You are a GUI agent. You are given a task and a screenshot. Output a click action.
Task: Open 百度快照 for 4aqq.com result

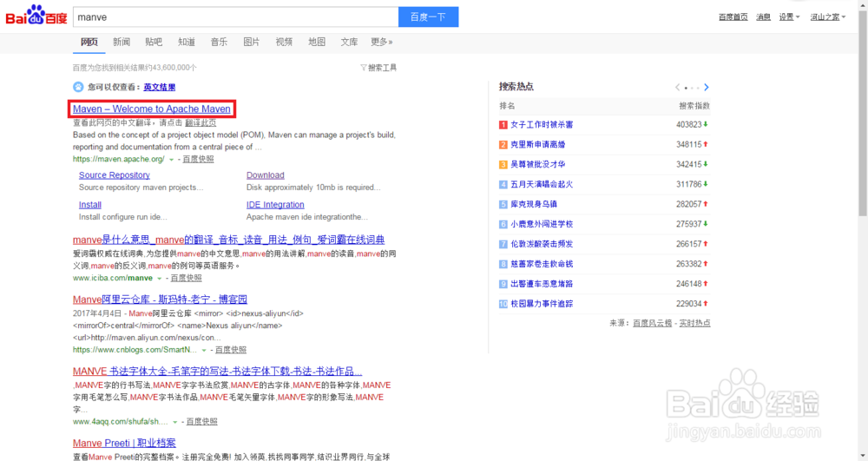pos(201,422)
